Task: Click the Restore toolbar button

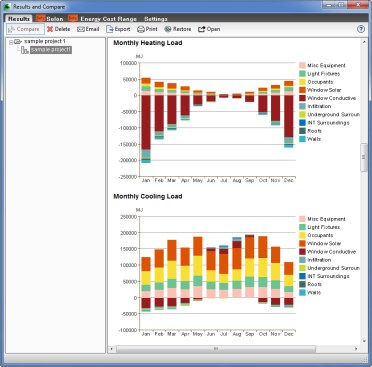Action: coord(178,29)
